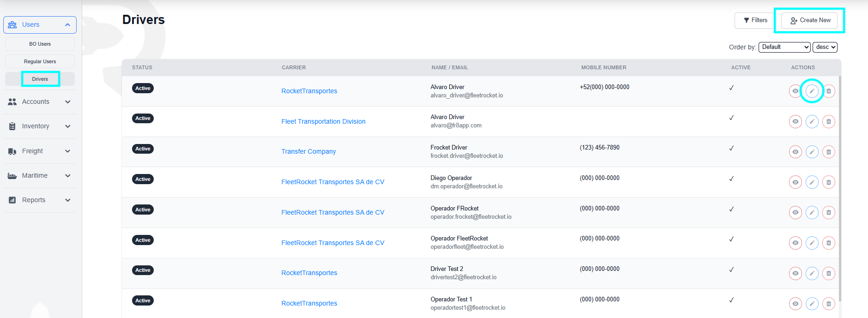Click email dm.operador@fleetrocket.io

466,186
